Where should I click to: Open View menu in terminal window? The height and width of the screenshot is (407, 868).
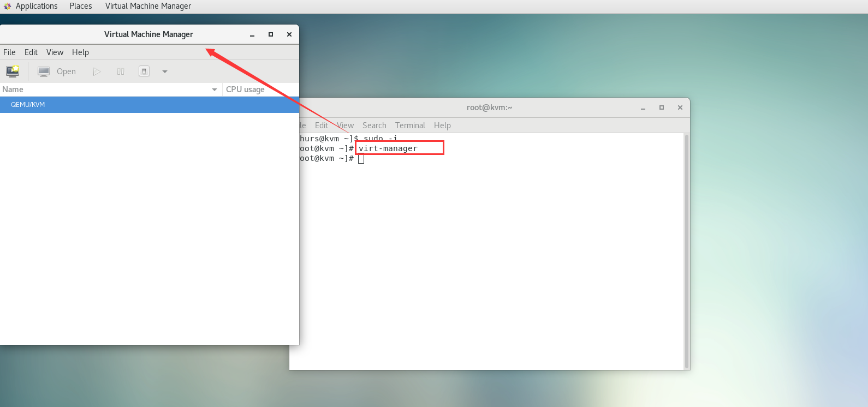[x=345, y=125]
